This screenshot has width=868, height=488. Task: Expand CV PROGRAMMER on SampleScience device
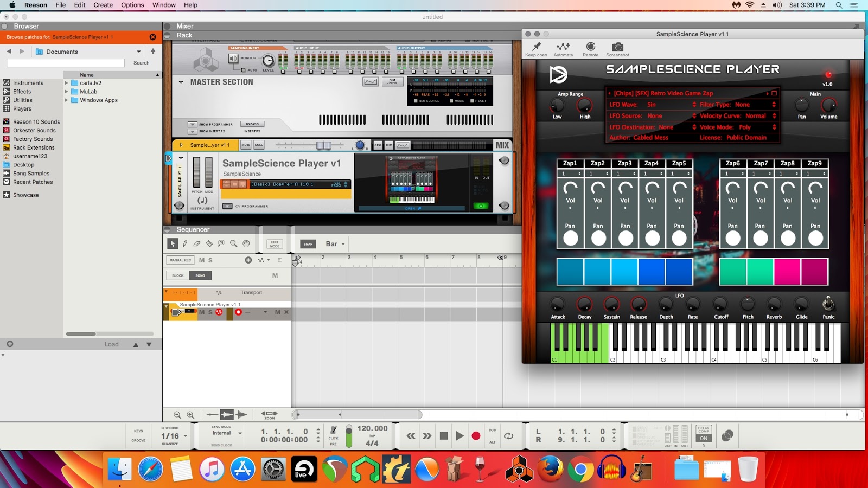coord(227,206)
